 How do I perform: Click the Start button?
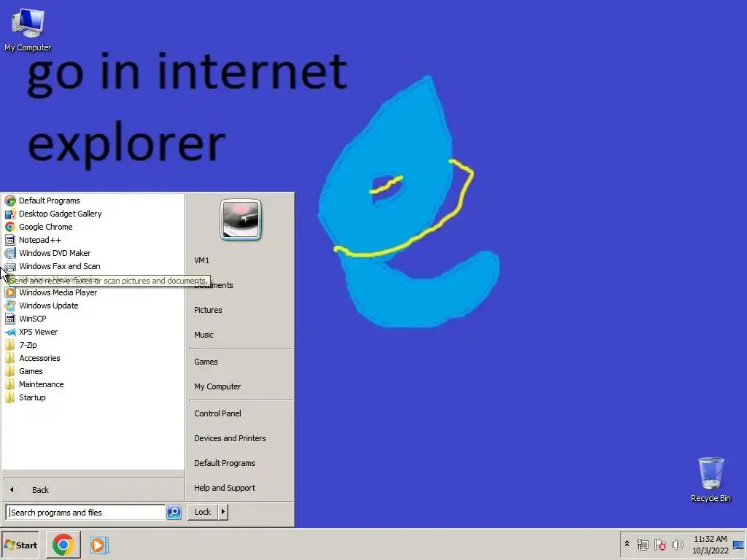pyautogui.click(x=20, y=545)
